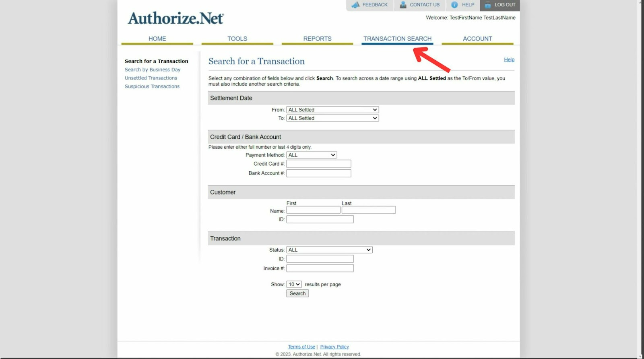The image size is (644, 359).
Task: Switch to the REPORTS tab
Action: pos(317,39)
